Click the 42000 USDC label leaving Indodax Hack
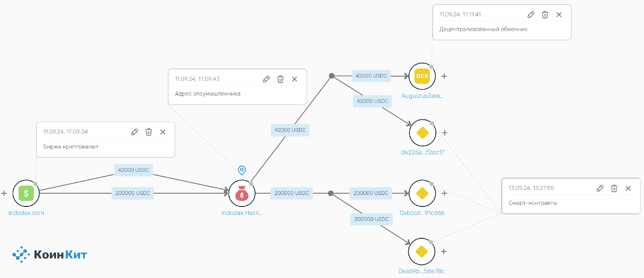The width and height of the screenshot is (644, 278). [x=290, y=130]
